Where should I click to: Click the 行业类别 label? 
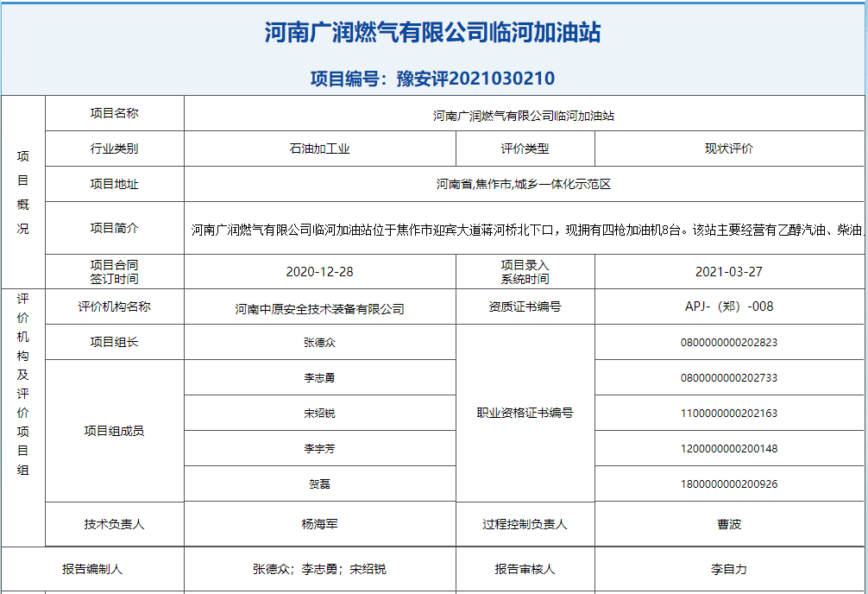point(115,148)
